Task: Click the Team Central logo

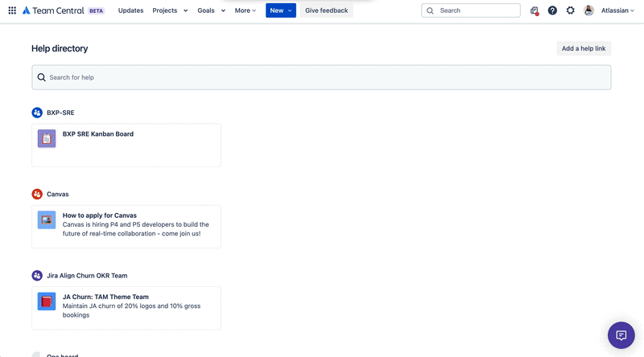Action: [53, 10]
